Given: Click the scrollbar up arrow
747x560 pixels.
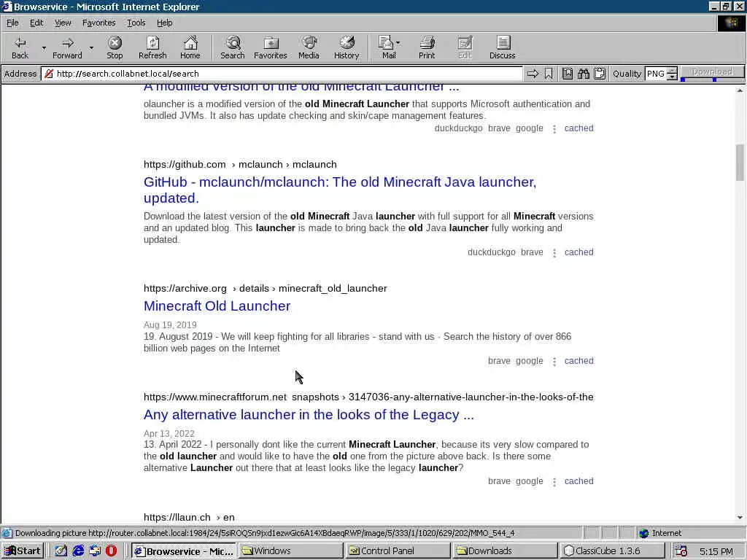Looking at the screenshot, I should [740, 90].
